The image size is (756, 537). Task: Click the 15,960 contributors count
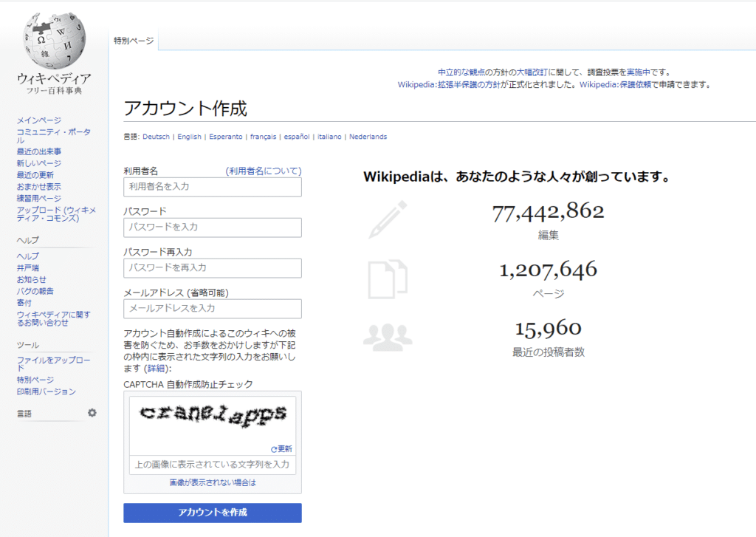pos(549,329)
